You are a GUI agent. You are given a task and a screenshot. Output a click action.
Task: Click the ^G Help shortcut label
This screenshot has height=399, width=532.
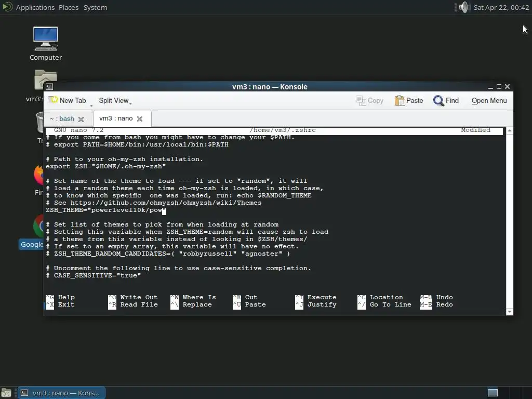[60, 298]
